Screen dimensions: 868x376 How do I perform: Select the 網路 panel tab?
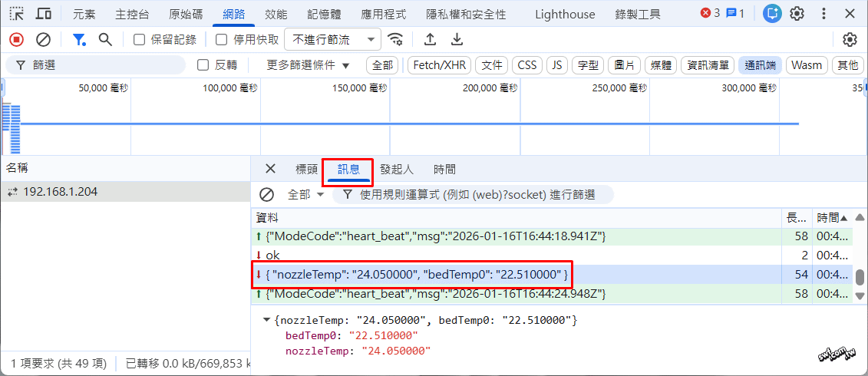233,14
